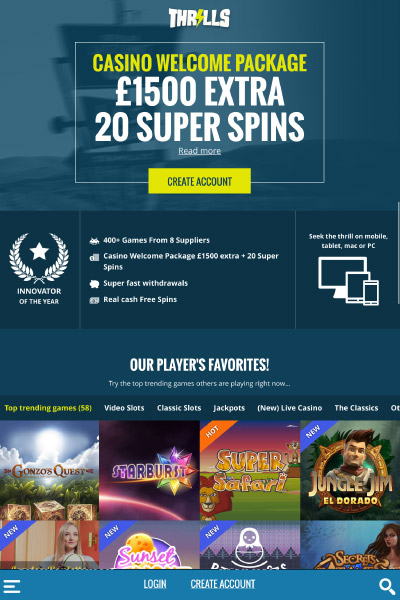Click the cash Free Spins icon
The width and height of the screenshot is (400, 600).
click(x=94, y=300)
